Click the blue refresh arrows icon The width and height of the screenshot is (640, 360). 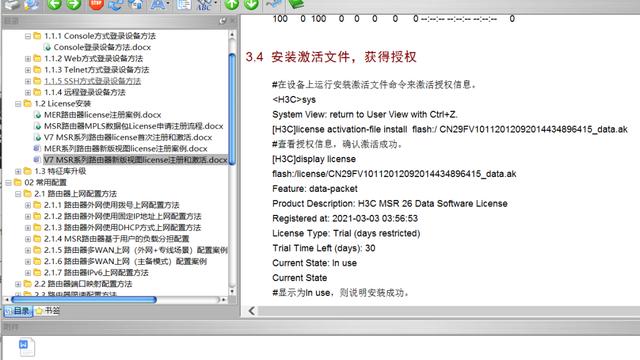tap(116, 4)
